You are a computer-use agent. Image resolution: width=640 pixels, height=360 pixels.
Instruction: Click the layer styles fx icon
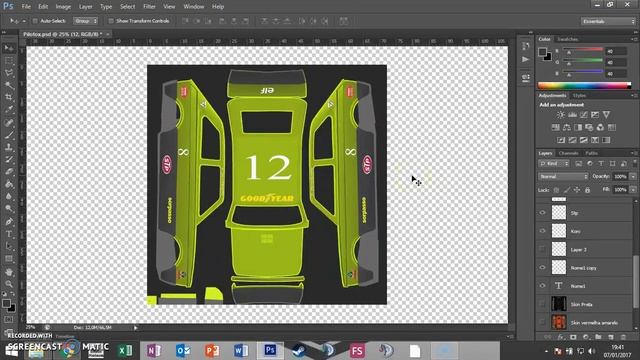(x=560, y=337)
